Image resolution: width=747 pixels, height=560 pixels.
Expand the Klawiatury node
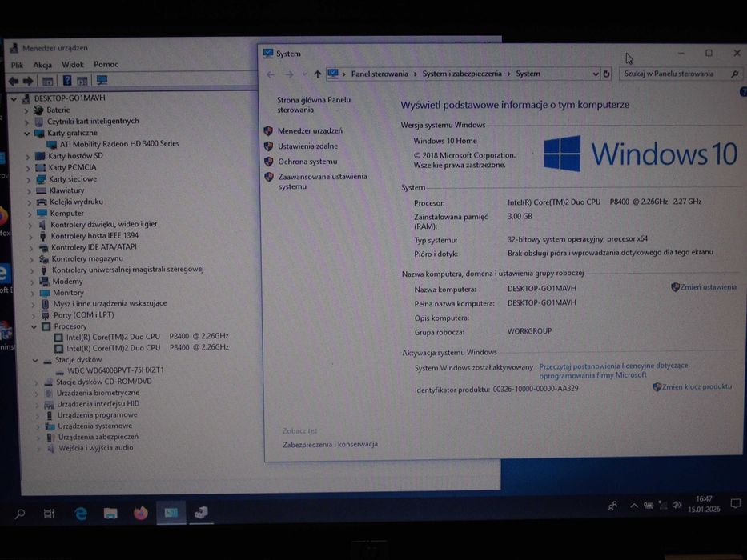29,191
